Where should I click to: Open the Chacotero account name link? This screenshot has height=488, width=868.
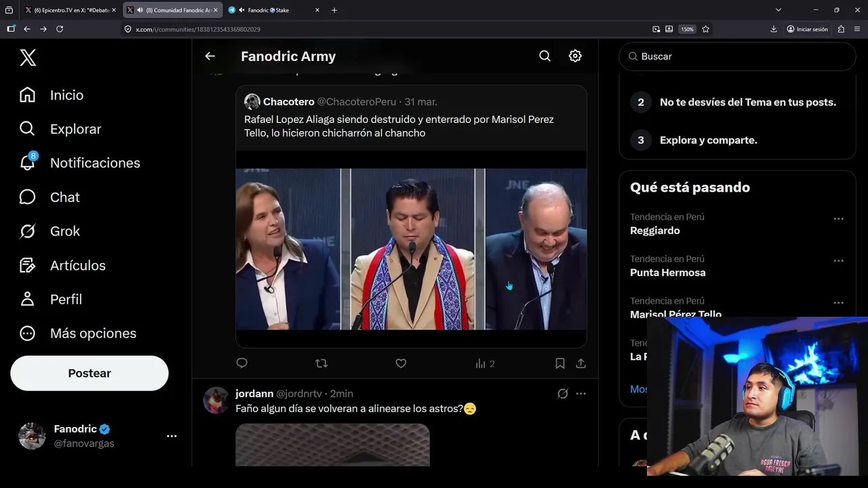click(289, 102)
